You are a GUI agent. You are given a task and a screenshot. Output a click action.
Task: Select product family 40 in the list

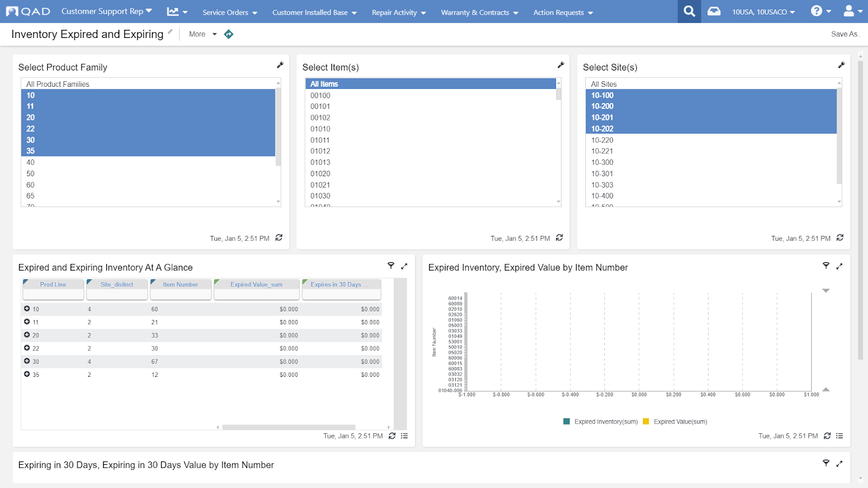tap(30, 162)
